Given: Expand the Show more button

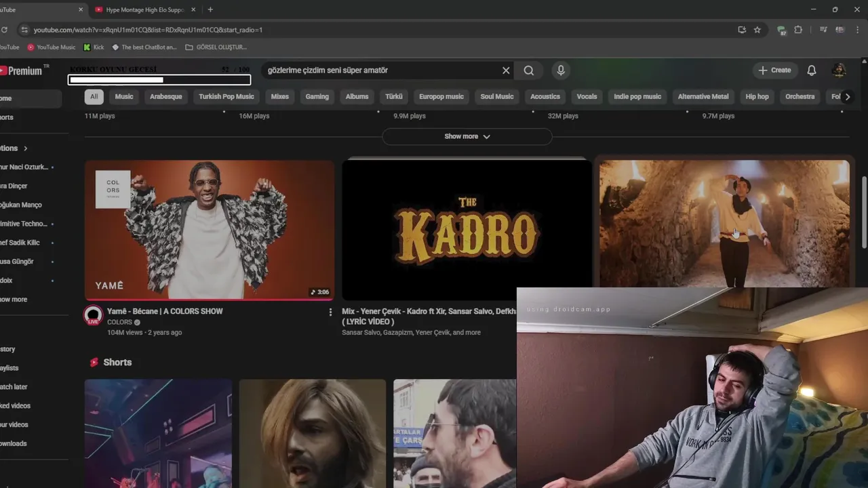Looking at the screenshot, I should pyautogui.click(x=467, y=136).
